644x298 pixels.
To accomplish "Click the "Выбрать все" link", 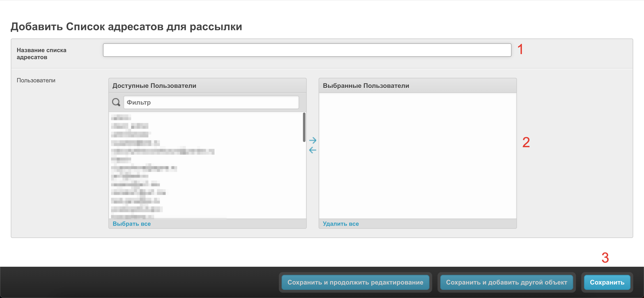I will pyautogui.click(x=132, y=224).
